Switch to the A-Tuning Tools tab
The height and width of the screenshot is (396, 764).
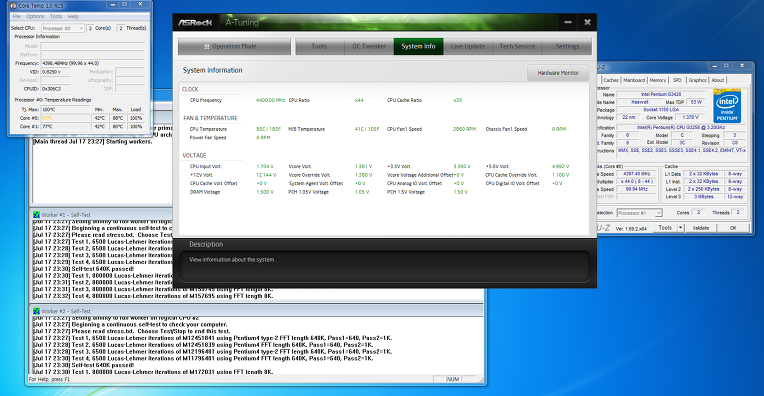(x=319, y=46)
